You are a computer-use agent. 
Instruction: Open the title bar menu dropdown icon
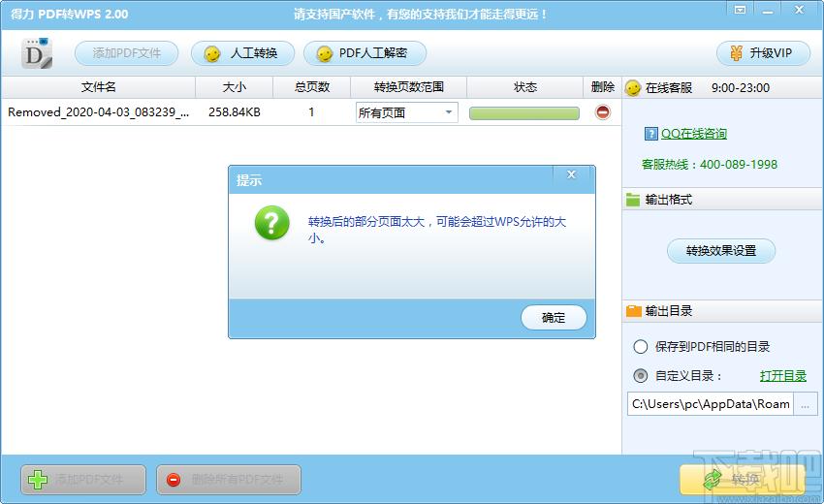[x=740, y=10]
